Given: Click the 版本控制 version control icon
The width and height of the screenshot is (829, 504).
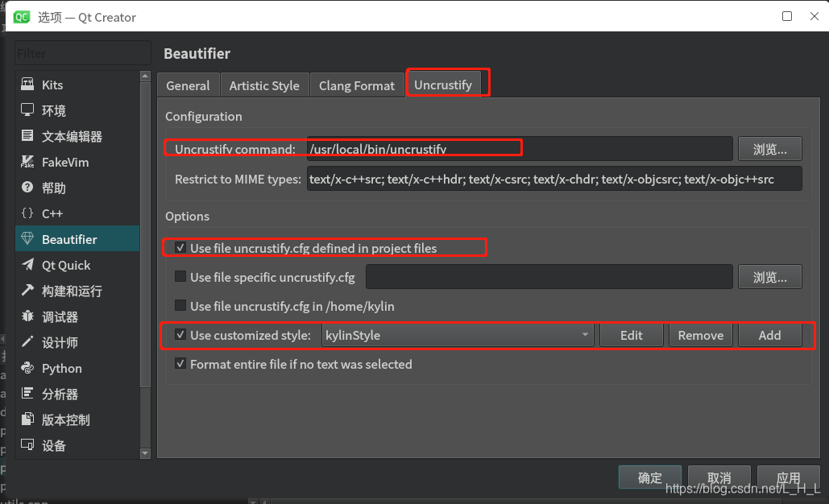Looking at the screenshot, I should tap(27, 419).
